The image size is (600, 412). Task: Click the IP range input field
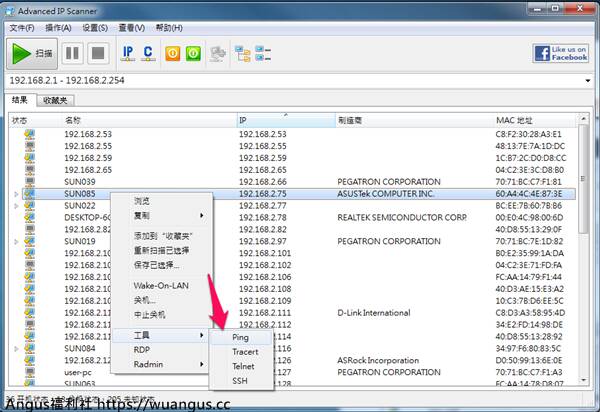pos(295,81)
